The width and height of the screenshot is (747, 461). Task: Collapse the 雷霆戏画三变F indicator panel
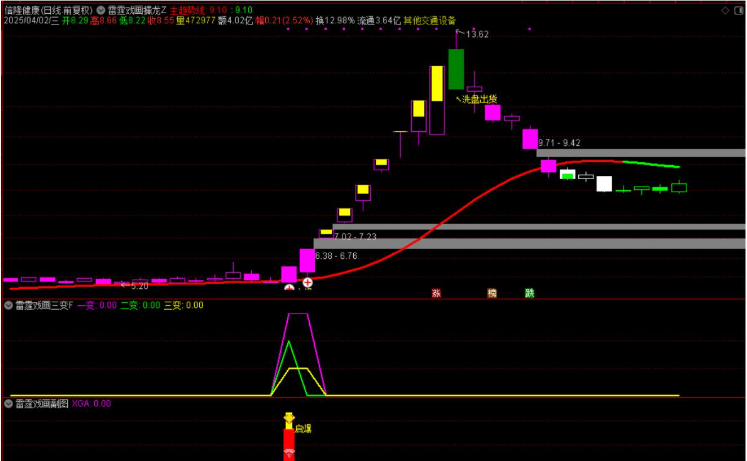[x=9, y=305]
